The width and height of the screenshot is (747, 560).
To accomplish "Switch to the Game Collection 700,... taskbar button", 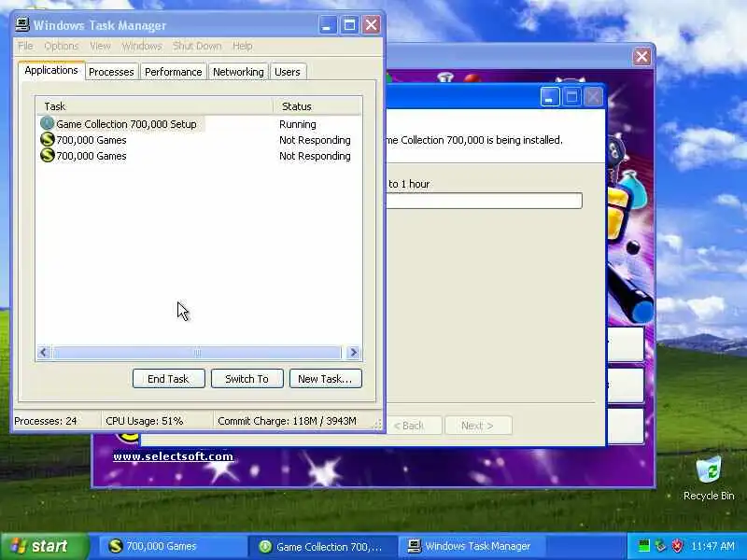I will [x=322, y=546].
